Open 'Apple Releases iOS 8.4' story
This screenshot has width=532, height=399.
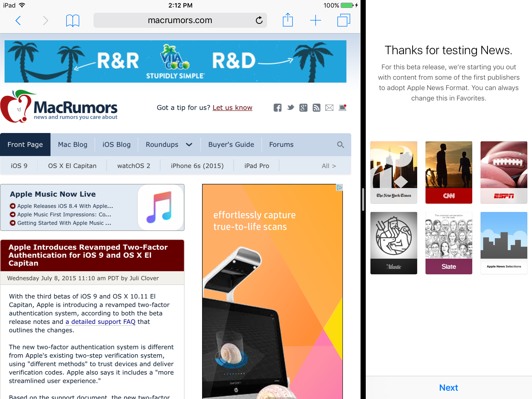[65, 206]
